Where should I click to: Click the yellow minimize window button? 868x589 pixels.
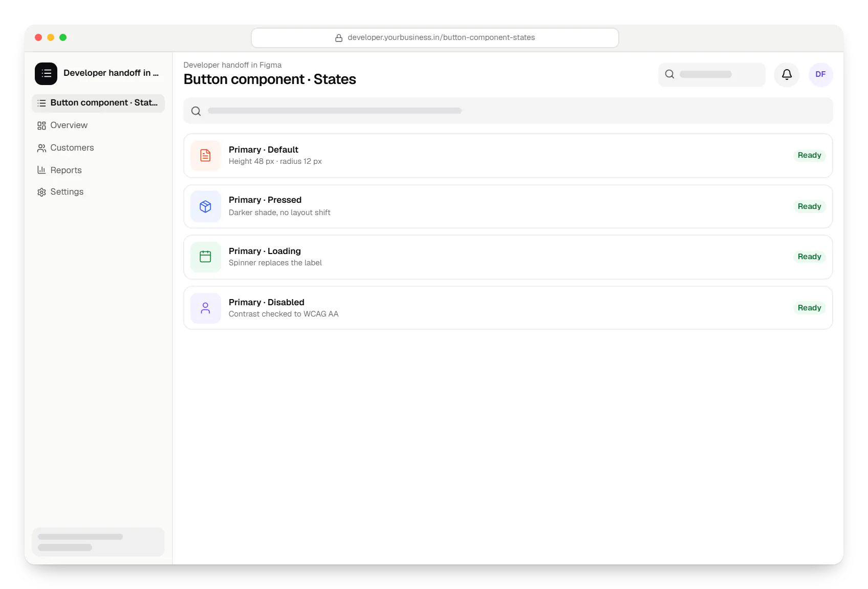pos(51,37)
